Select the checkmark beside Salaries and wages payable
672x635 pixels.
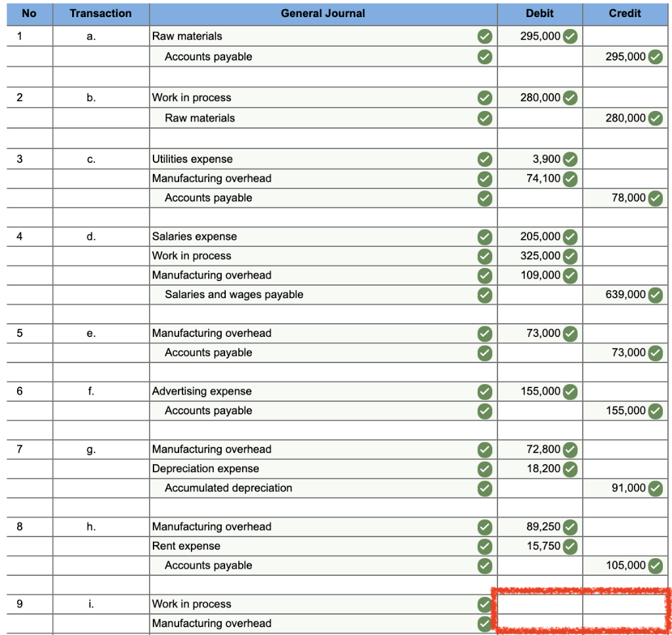(484, 294)
